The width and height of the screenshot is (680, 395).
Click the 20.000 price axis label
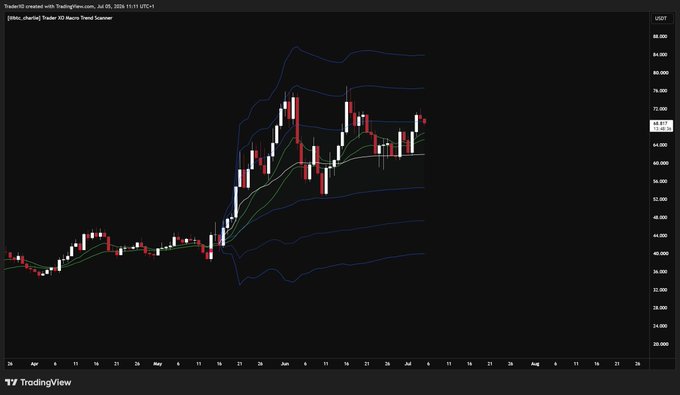(660, 344)
